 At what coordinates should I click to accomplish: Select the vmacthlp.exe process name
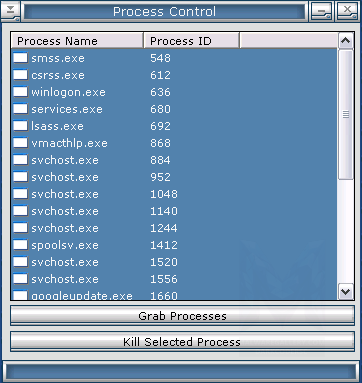coord(69,143)
